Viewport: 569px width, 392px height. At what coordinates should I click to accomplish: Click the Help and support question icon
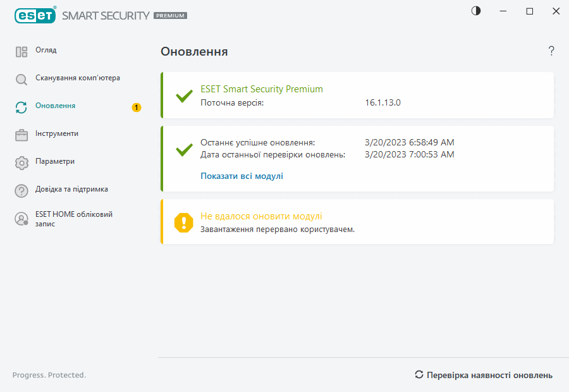[21, 190]
